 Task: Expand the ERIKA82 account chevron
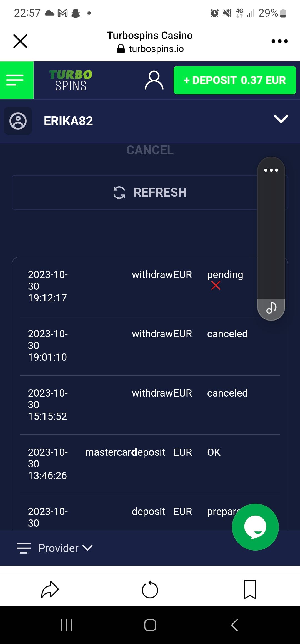pyautogui.click(x=281, y=119)
